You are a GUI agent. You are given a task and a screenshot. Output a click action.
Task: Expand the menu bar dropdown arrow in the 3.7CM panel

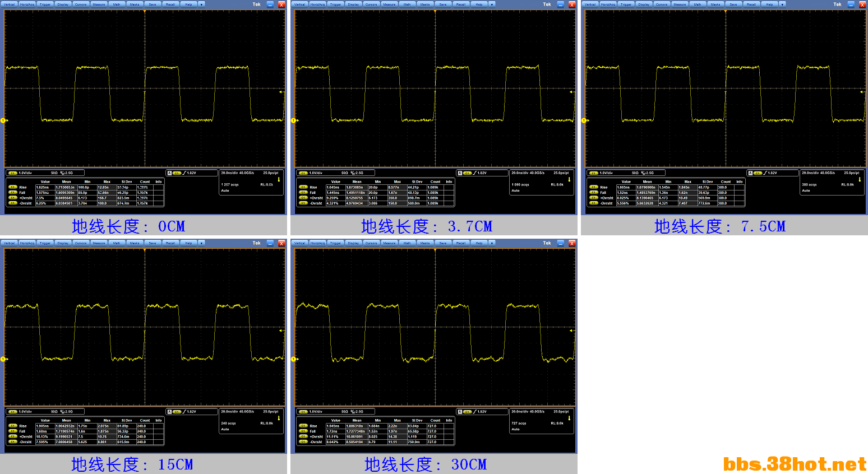pos(492,4)
